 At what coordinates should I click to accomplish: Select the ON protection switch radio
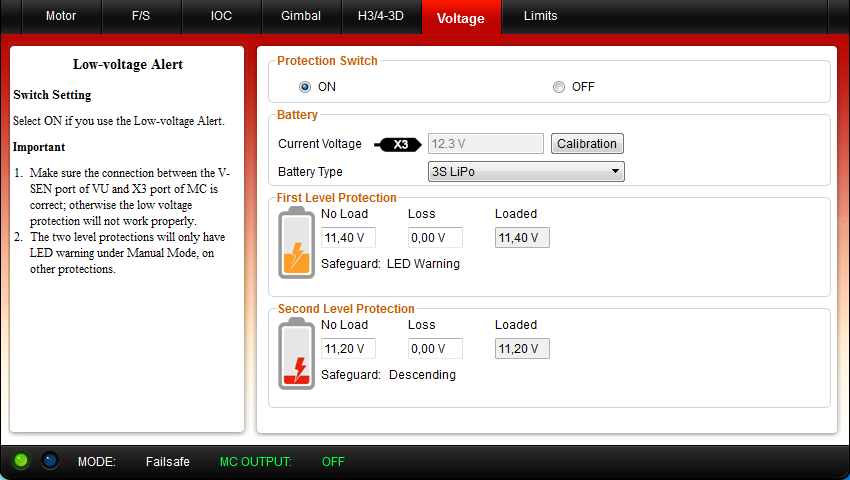305,87
